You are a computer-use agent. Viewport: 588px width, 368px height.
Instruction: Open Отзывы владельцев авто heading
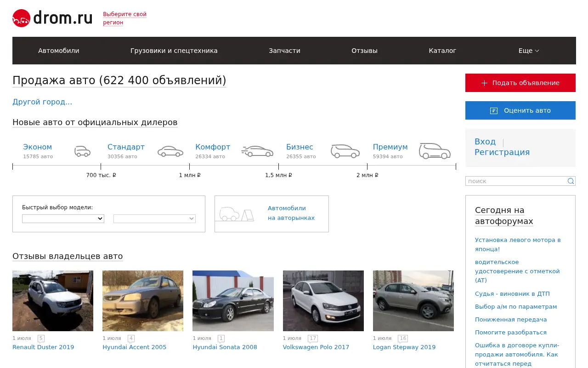click(x=68, y=256)
